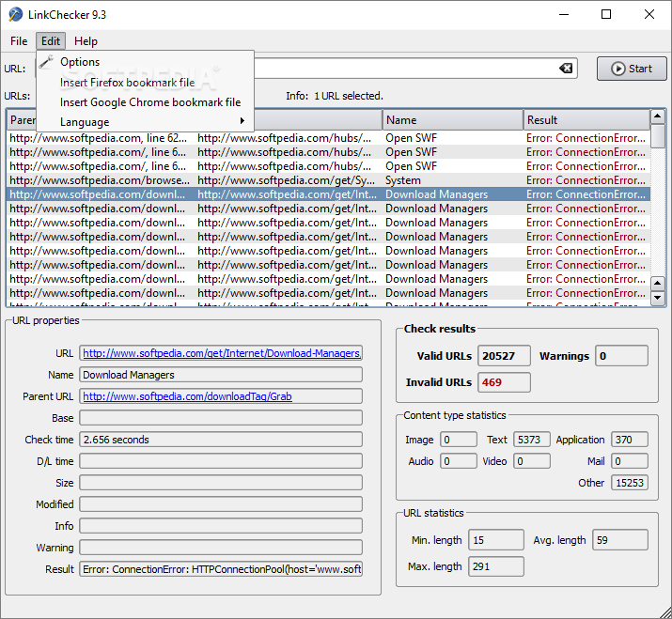Select the Audio count value 0

[459, 461]
